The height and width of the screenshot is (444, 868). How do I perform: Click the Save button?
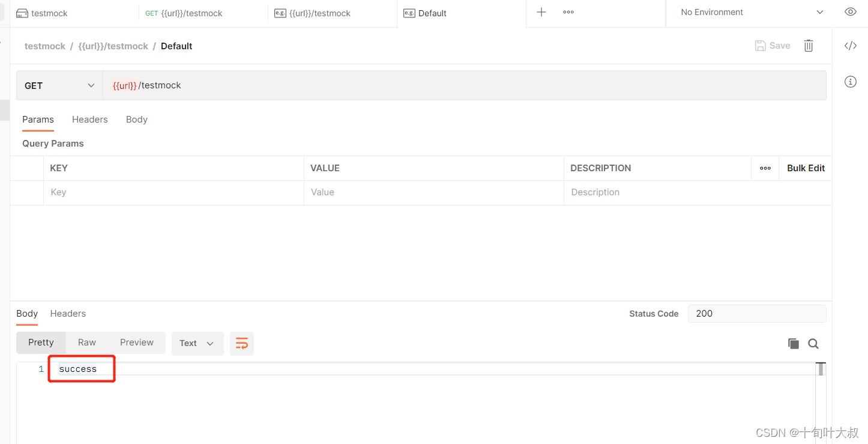[x=773, y=46]
